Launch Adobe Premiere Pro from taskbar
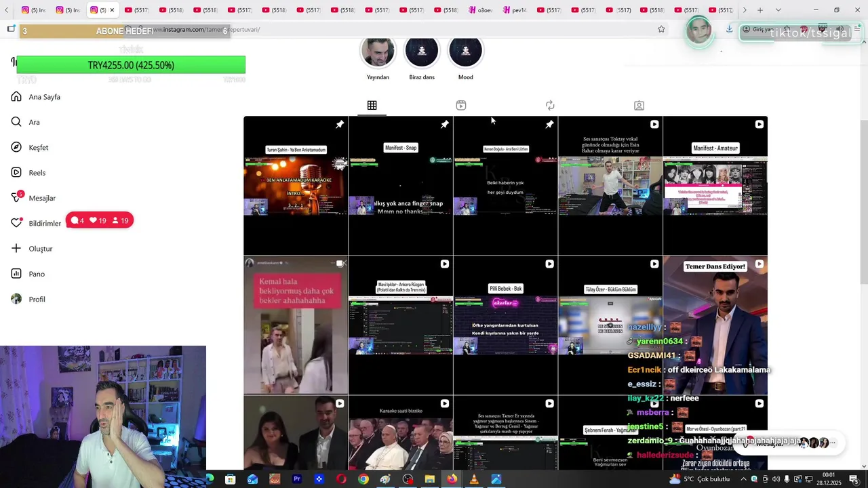Viewport: 868px width, 488px height. [296, 479]
